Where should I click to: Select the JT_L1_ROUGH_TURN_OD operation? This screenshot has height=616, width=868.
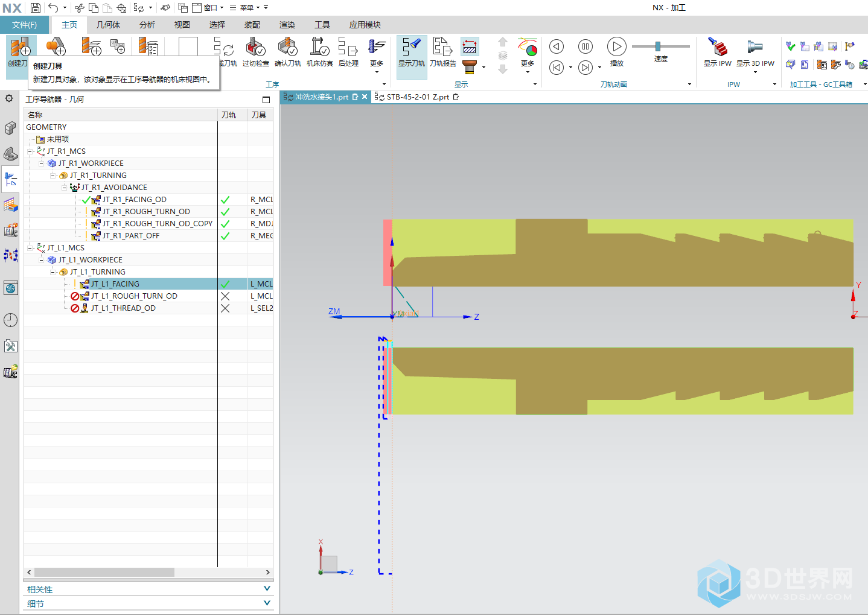pos(134,296)
